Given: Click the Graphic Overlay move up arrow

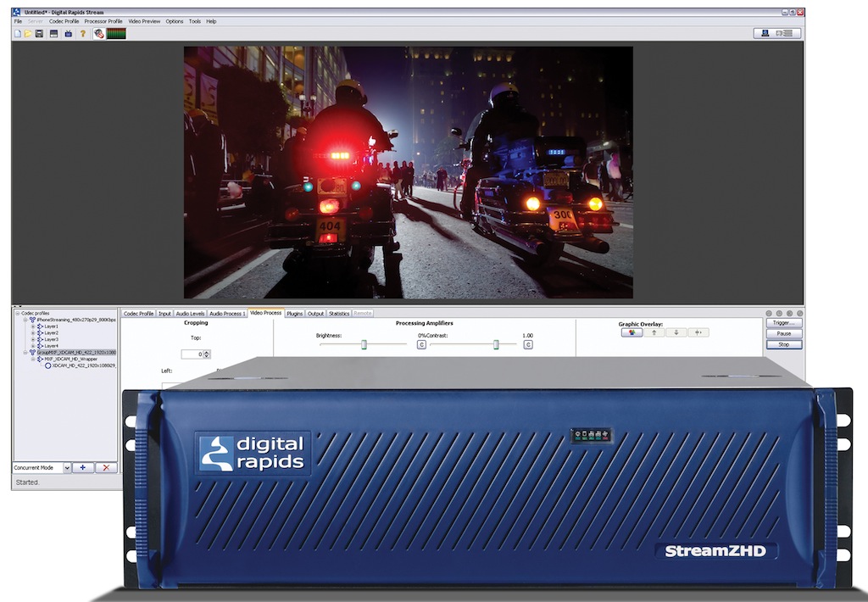Looking at the screenshot, I should click(x=653, y=333).
